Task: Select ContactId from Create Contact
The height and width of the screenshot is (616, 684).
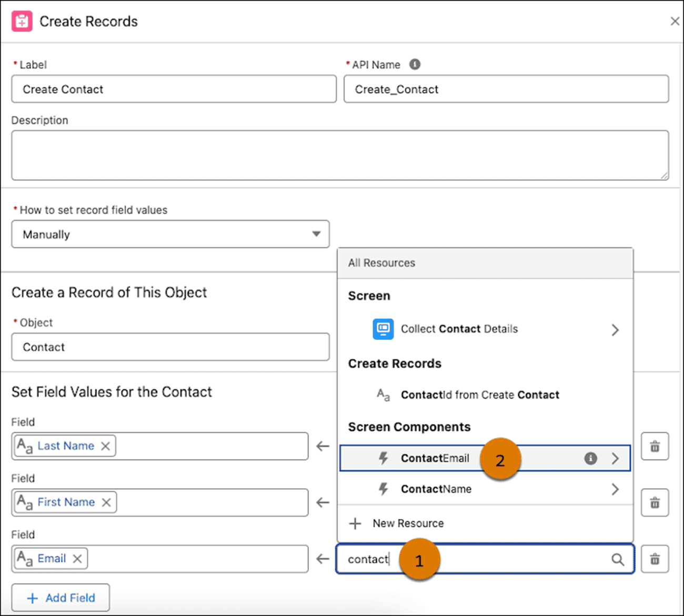Action: [x=484, y=395]
